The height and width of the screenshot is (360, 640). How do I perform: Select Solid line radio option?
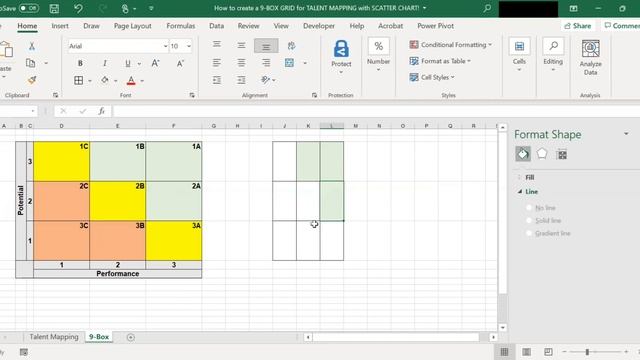coord(529,220)
